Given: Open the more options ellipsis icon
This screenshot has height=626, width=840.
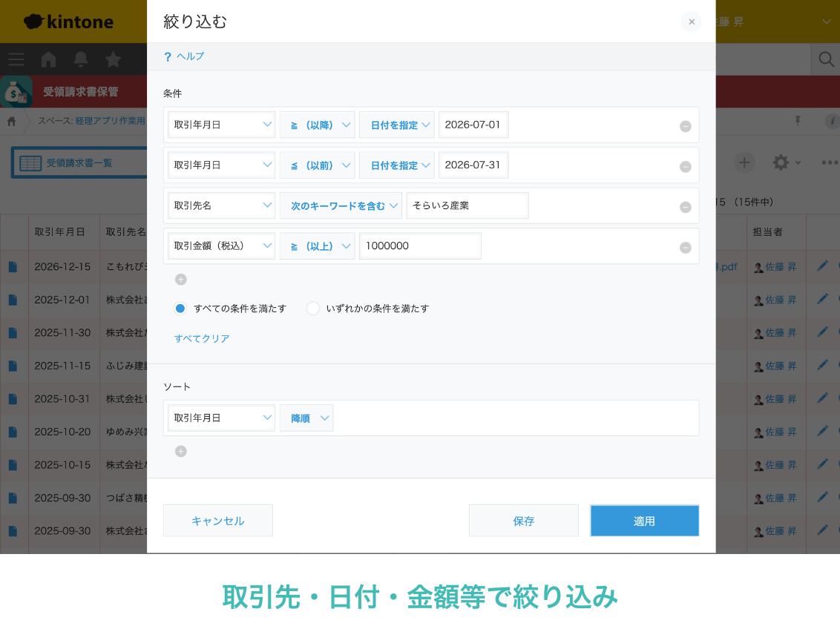Looking at the screenshot, I should pyautogui.click(x=830, y=162).
